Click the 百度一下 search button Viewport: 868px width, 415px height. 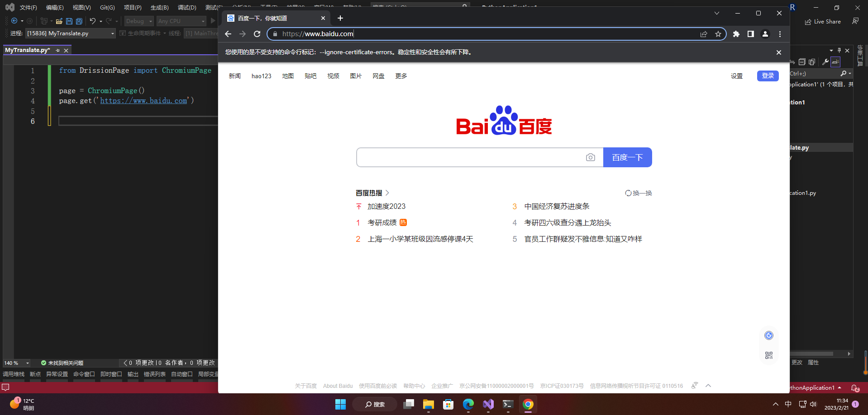click(627, 157)
